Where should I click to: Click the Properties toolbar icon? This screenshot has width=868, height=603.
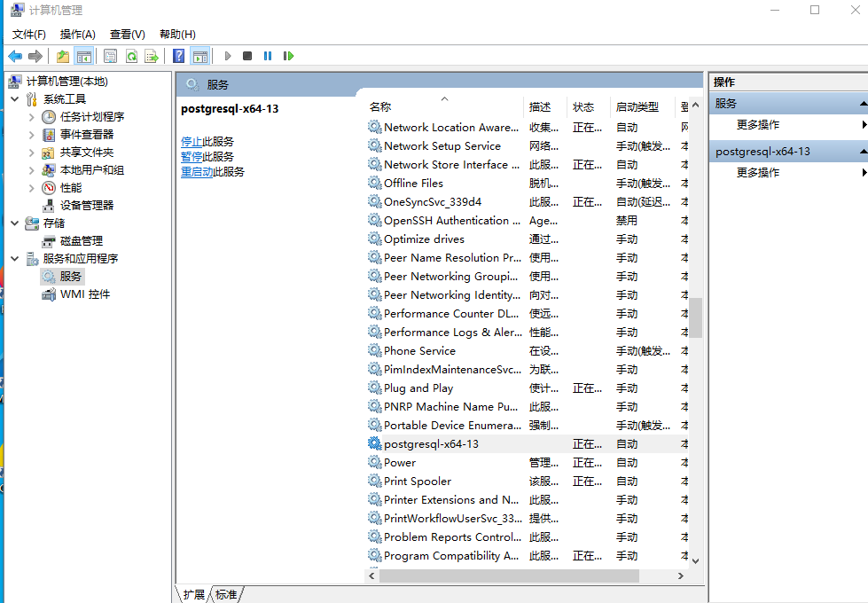(x=109, y=55)
